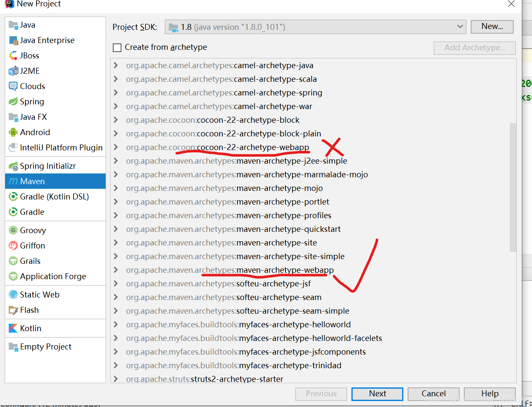This screenshot has width=532, height=407.
Task: Click the Application Forge icon
Action: 13,276
